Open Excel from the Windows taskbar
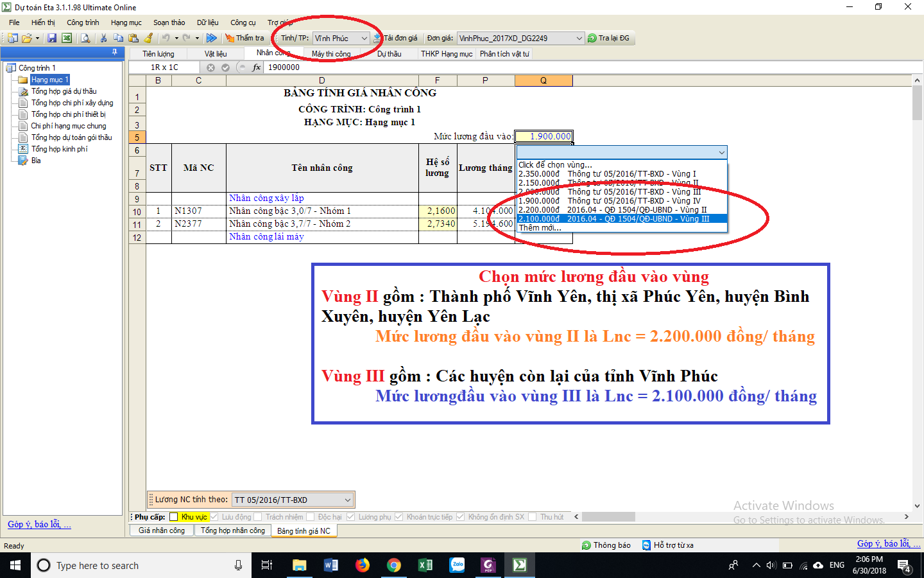 pyautogui.click(x=425, y=565)
